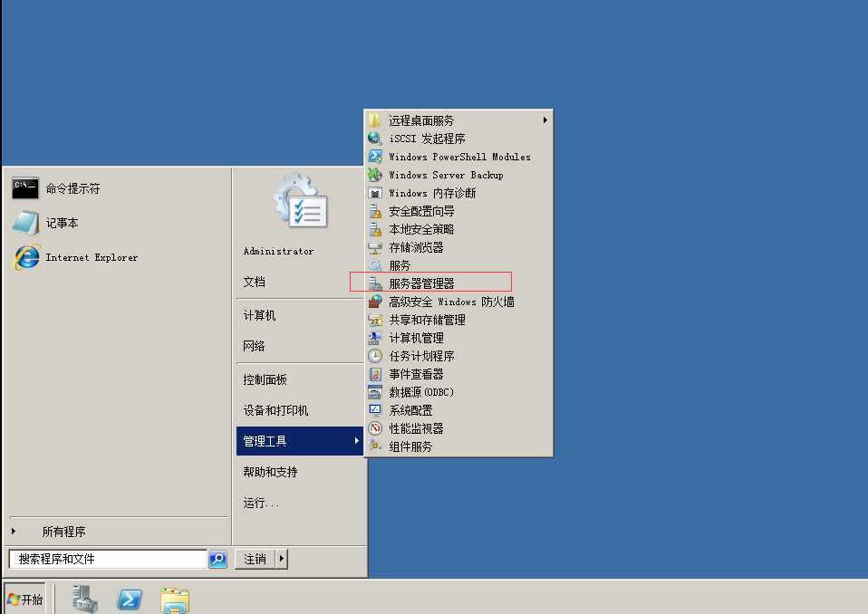Click the 搜索程序和文件 search field
Screen dimensions: 868x614
pyautogui.click(x=108, y=560)
